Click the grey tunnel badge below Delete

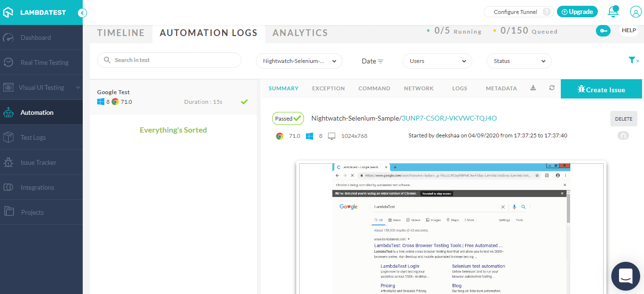coord(623,136)
